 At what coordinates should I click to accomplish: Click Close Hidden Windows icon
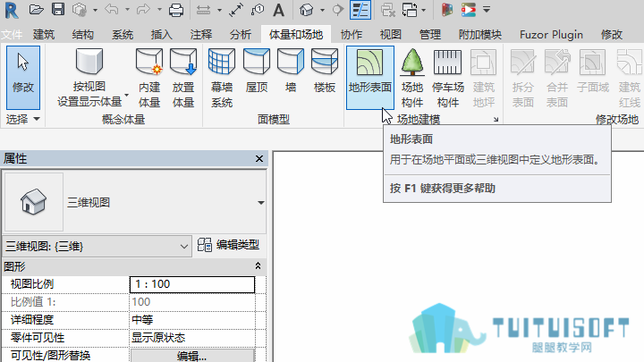pos(387,10)
